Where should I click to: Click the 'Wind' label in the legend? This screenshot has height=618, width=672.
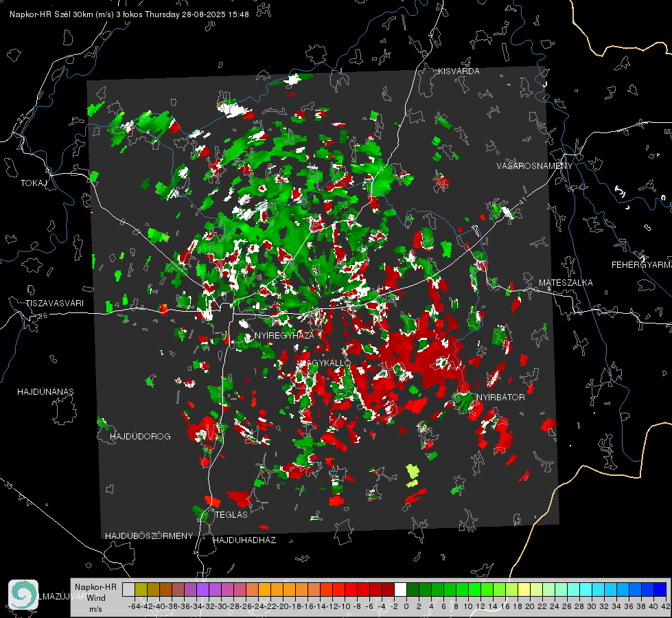pyautogui.click(x=96, y=598)
